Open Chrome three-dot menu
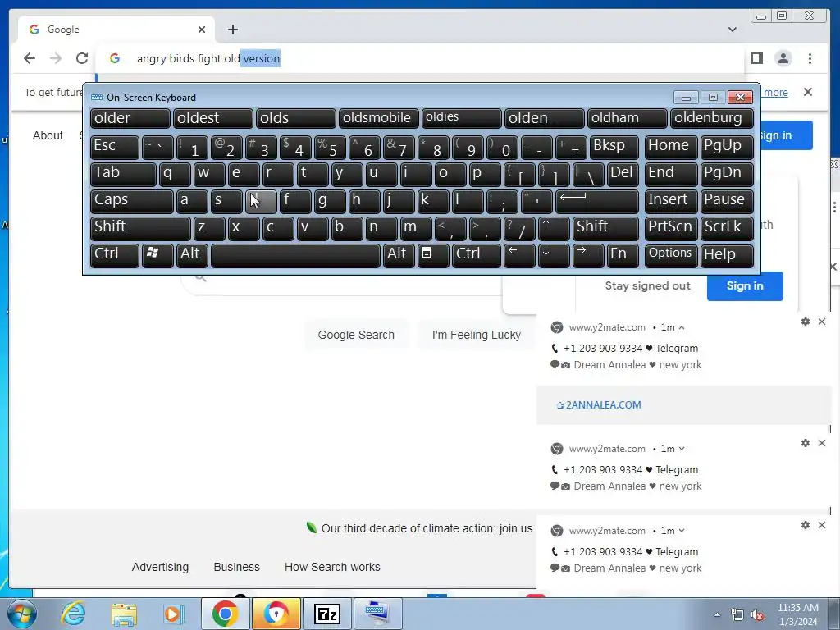Viewport: 840px width, 630px height. pyautogui.click(x=810, y=58)
